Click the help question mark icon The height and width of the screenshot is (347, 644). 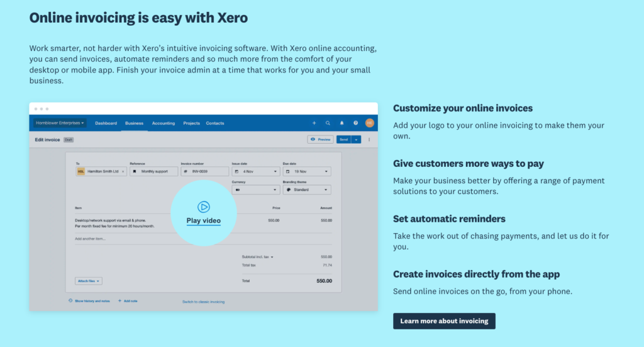click(356, 123)
